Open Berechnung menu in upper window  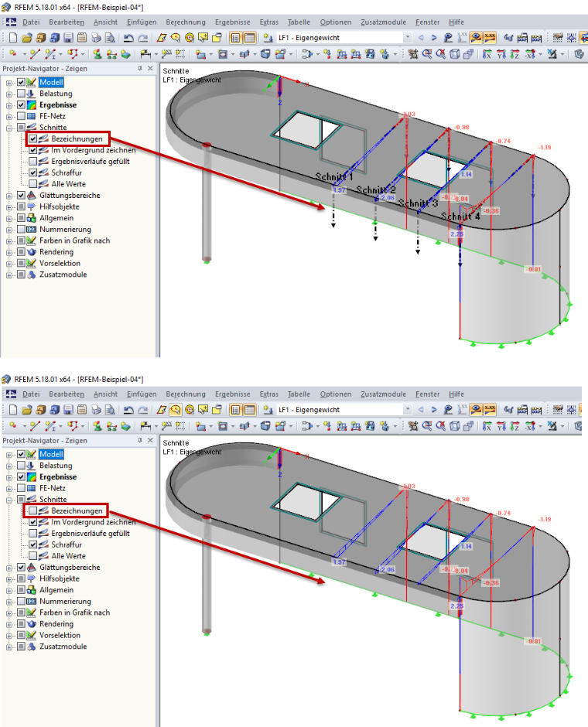(x=186, y=22)
